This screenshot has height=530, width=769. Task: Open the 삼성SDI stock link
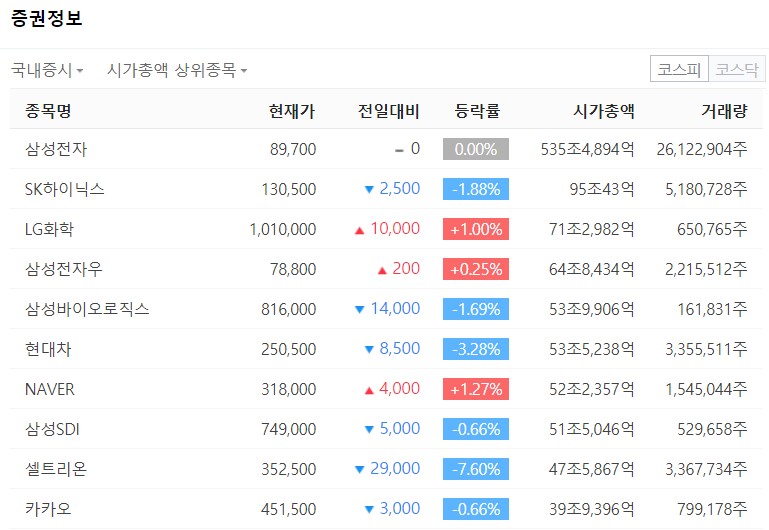[52, 429]
